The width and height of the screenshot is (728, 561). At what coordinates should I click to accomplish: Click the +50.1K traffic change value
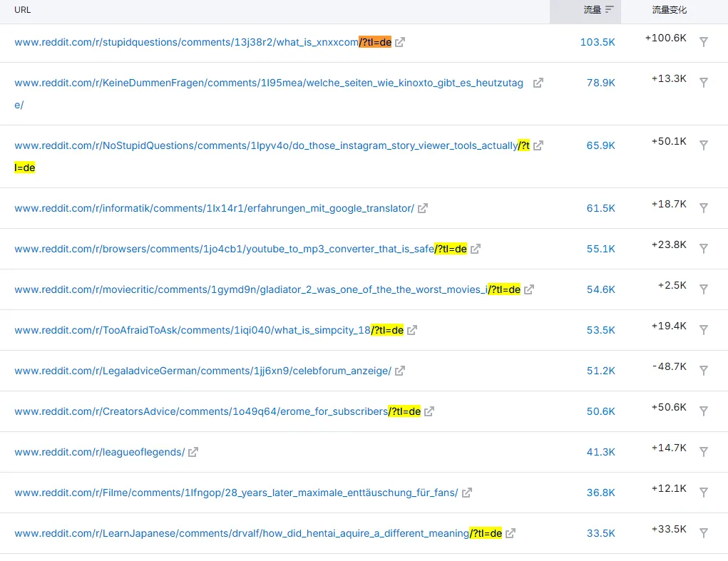[669, 141]
